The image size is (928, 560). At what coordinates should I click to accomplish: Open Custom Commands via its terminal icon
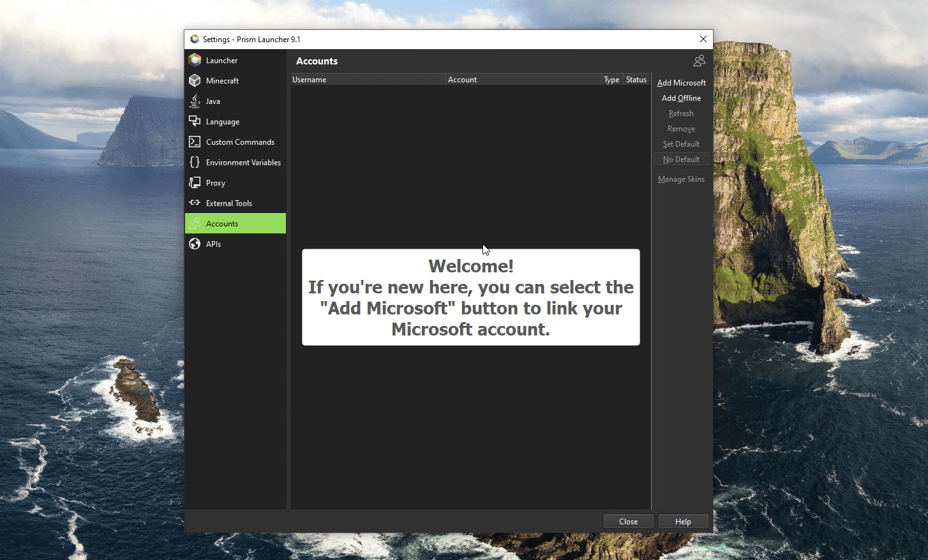click(x=194, y=142)
